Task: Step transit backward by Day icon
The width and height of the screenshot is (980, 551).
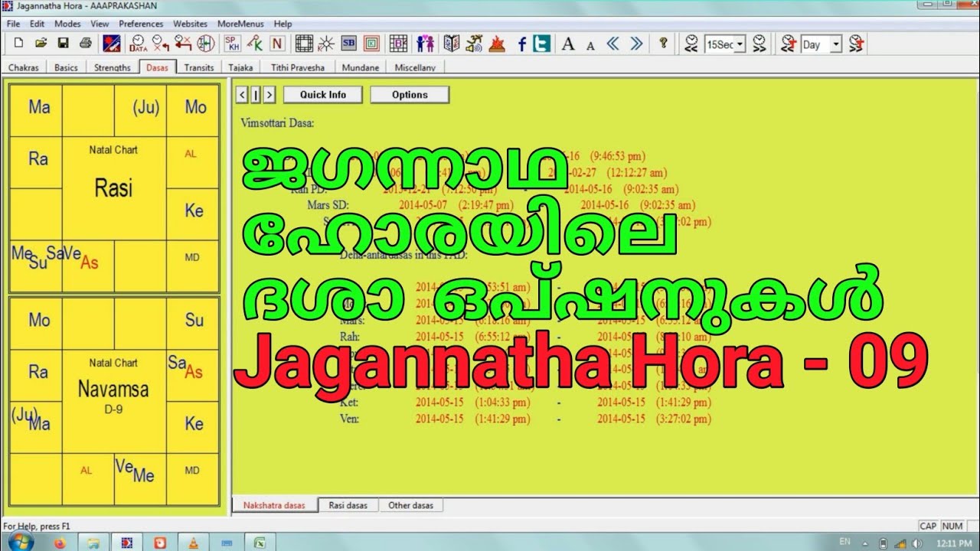Action: tap(789, 44)
